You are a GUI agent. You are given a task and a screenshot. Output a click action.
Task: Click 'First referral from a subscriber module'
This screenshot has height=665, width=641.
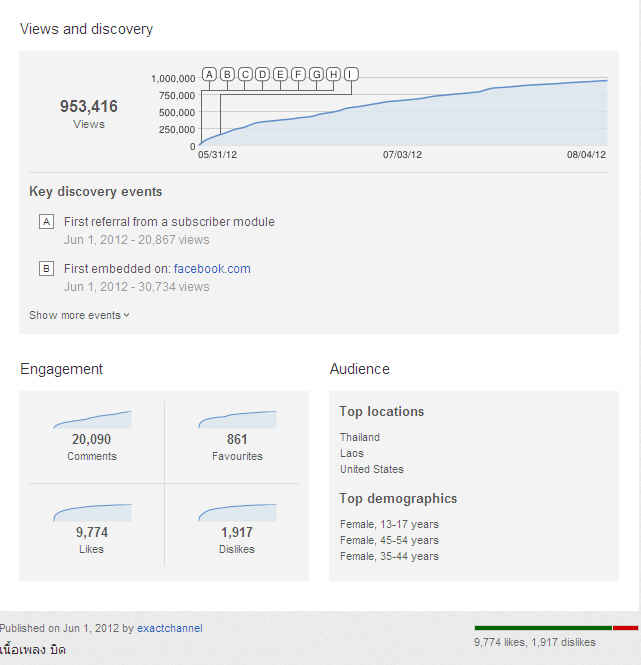pos(169,221)
